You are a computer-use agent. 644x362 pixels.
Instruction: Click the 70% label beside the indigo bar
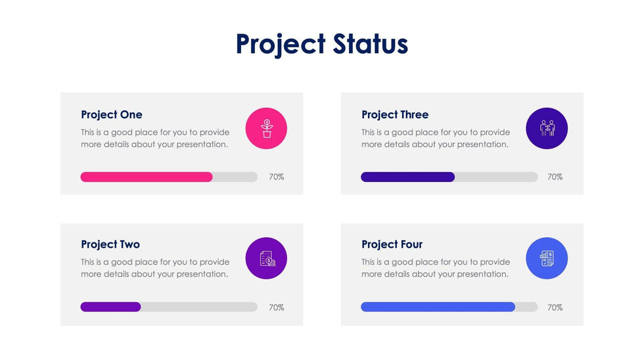click(x=555, y=177)
